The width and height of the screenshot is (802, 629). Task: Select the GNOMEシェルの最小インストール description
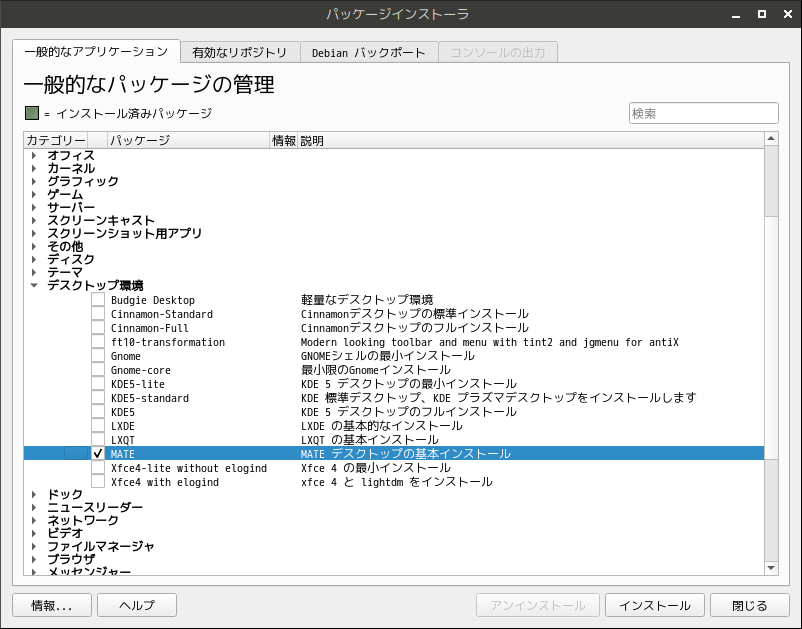388,356
